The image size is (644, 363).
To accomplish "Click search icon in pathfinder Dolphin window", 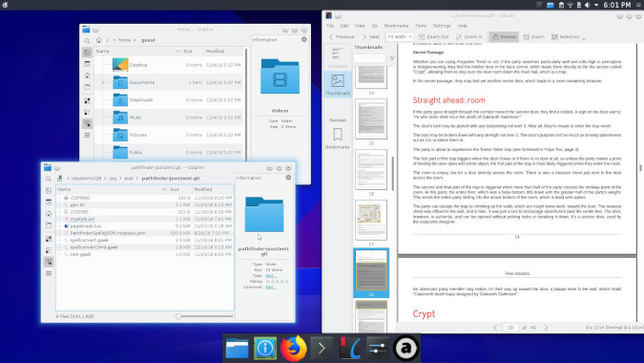I will (49, 179).
